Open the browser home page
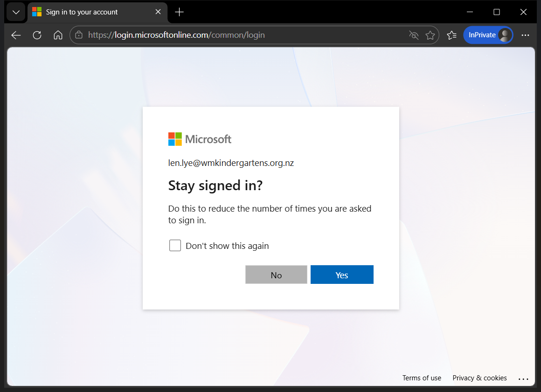 pyautogui.click(x=58, y=35)
